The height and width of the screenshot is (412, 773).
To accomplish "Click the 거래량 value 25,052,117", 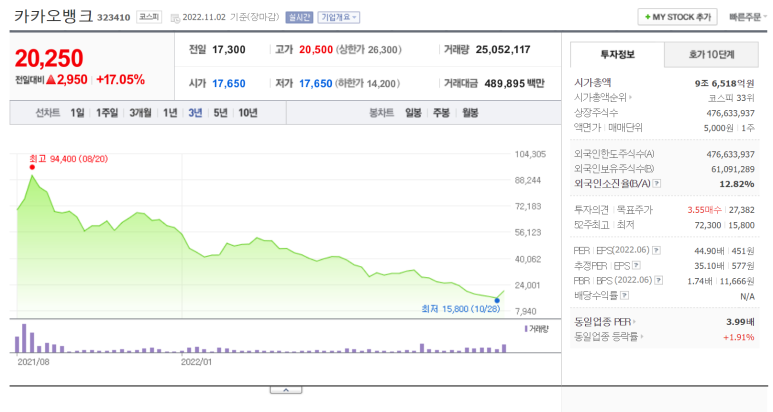I will tap(503, 50).
